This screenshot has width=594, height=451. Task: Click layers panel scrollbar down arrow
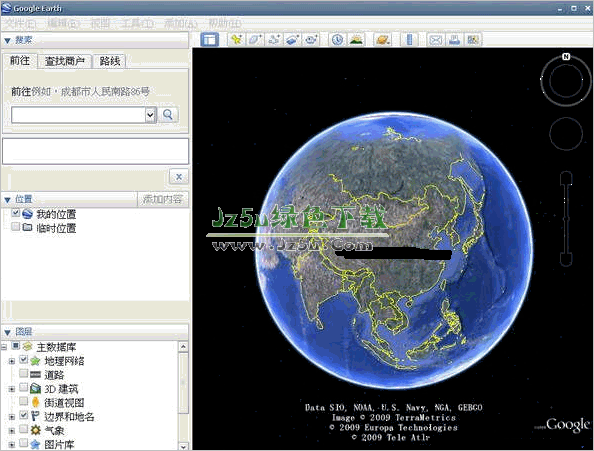183,446
